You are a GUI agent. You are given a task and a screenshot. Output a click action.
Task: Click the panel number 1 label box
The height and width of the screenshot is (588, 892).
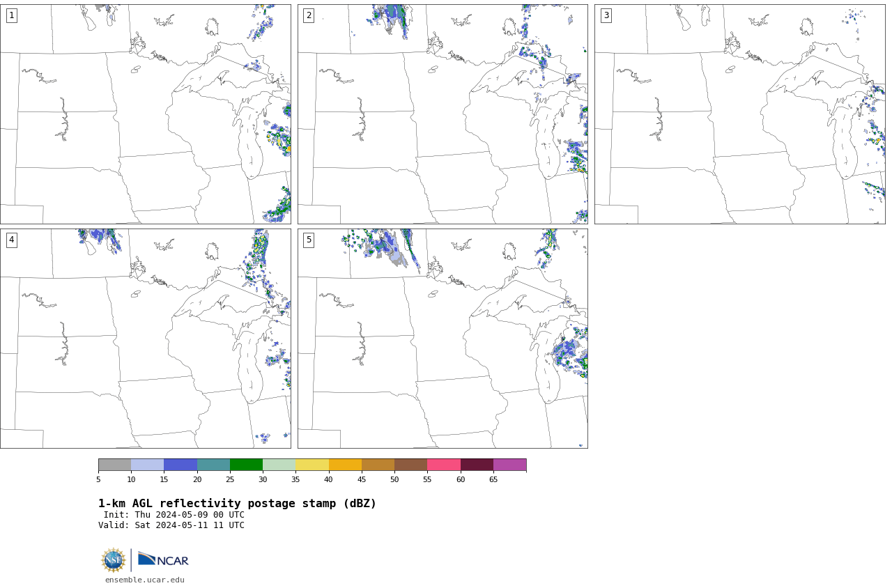(11, 15)
